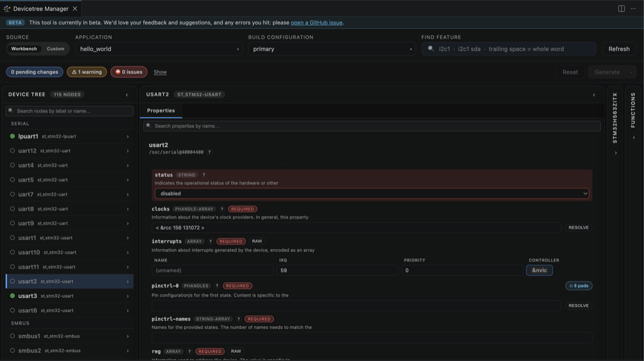This screenshot has width=644, height=361.
Task: Toggle lpuart1 enabled status circle
Action: pos(12,136)
